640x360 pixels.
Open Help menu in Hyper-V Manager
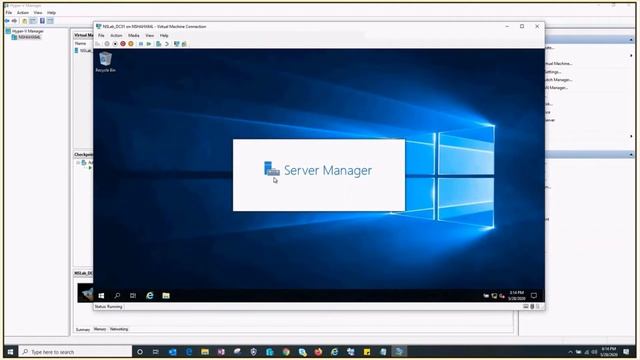(x=51, y=13)
